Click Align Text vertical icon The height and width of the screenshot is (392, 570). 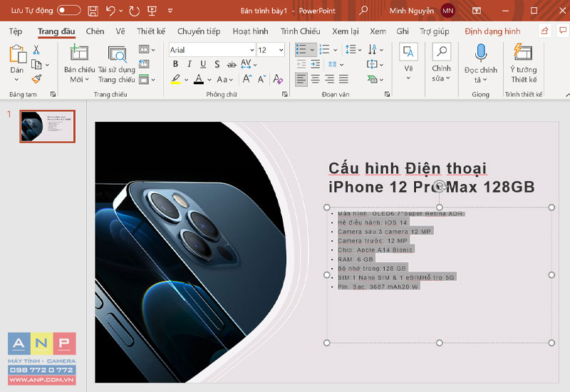point(373,64)
